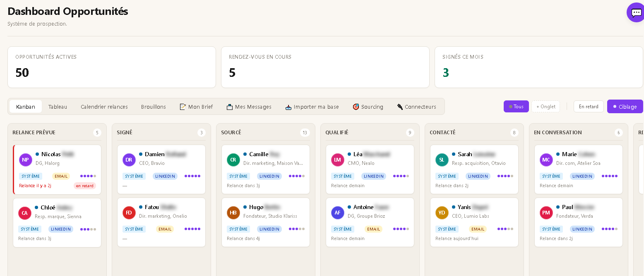Click the PM avatar on Paul card
This screenshot has height=276, width=644.
point(546,213)
